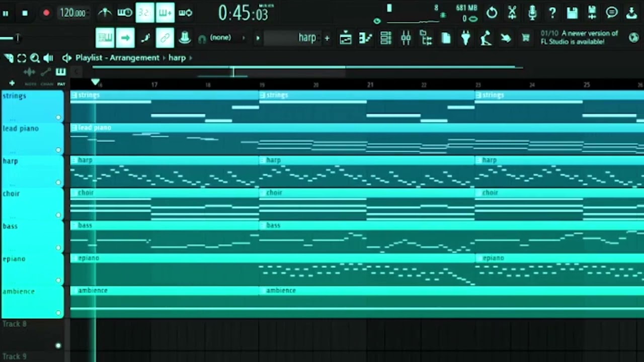Select the harp breadcrumb item
The image size is (644, 362).
tap(177, 58)
